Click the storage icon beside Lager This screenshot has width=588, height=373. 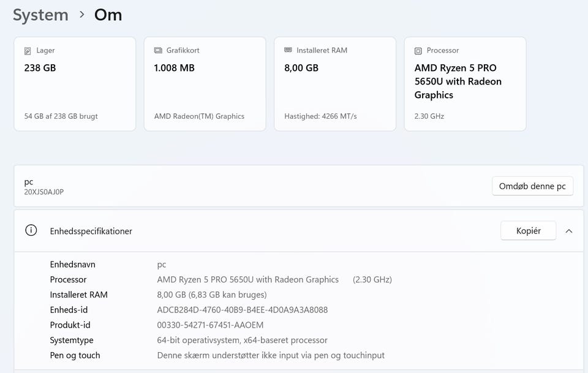pos(28,51)
